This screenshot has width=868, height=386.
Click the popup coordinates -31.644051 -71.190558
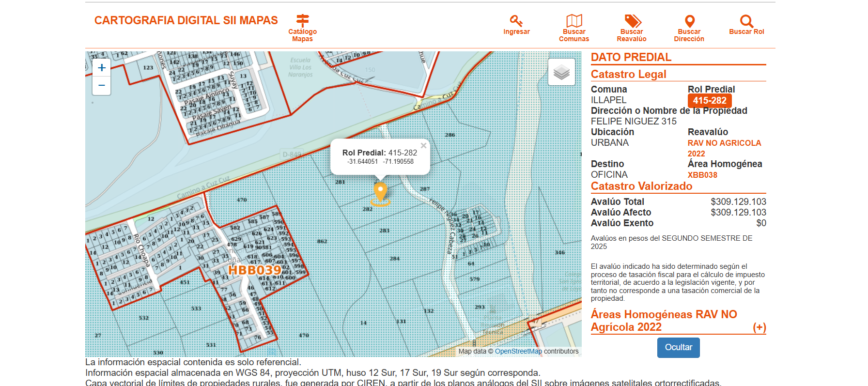coord(380,162)
